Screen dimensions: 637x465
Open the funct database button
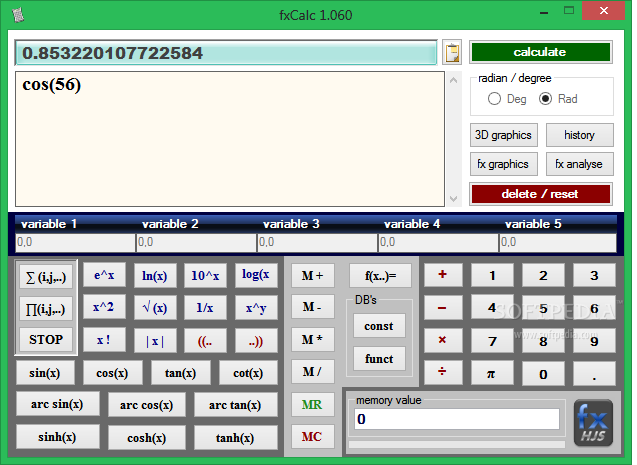pyautogui.click(x=379, y=359)
